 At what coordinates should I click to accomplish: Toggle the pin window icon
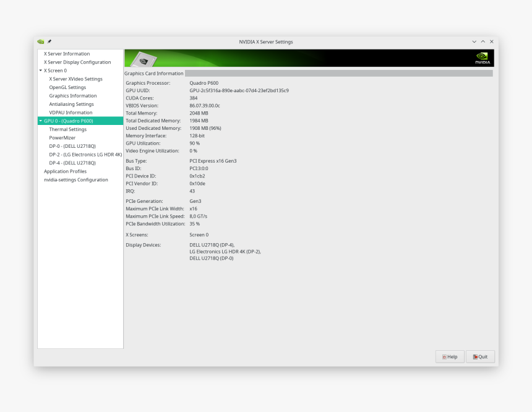point(49,41)
